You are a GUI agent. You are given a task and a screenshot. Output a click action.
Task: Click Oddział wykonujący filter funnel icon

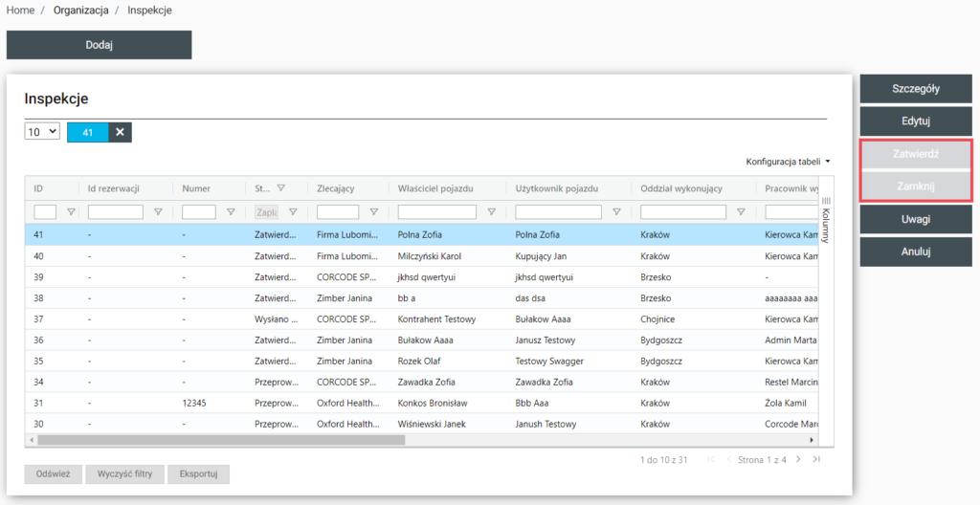point(741,212)
